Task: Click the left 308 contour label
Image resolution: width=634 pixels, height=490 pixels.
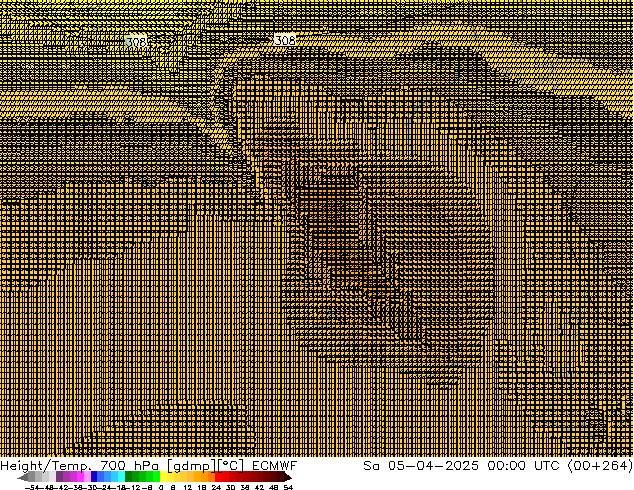Action: pos(136,42)
